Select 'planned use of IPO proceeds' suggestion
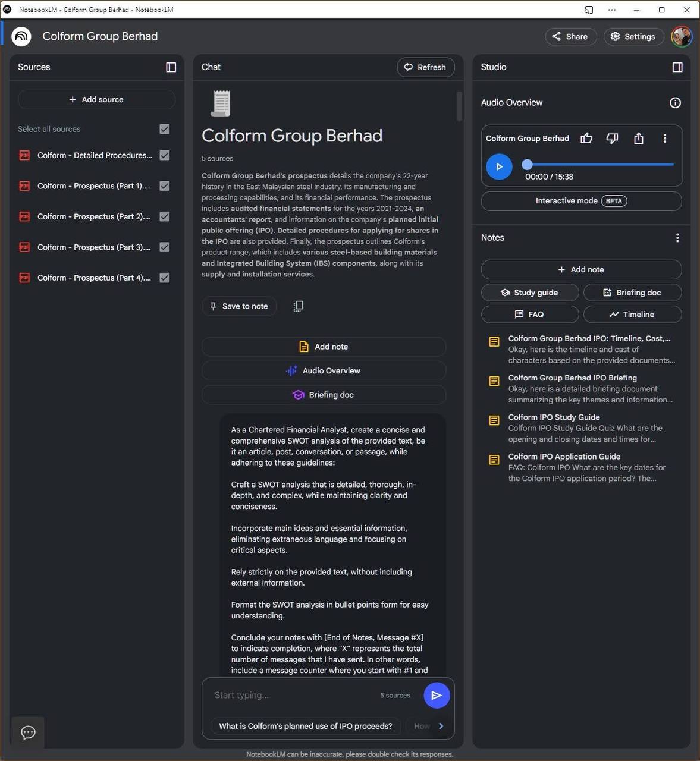This screenshot has width=700, height=761. pyautogui.click(x=305, y=726)
